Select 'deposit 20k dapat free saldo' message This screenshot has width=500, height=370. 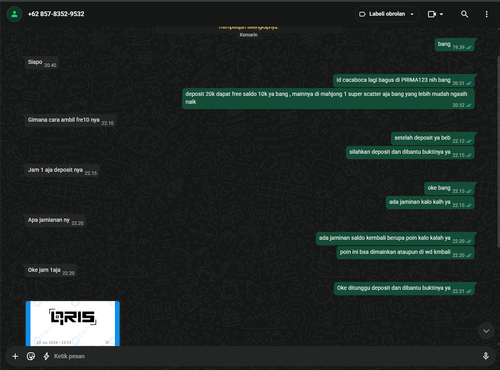click(328, 99)
